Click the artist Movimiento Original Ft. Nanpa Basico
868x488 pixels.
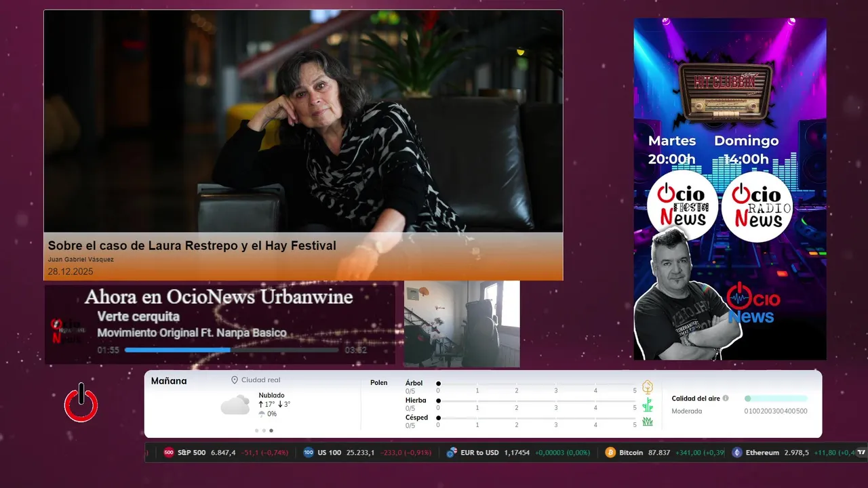pos(192,333)
